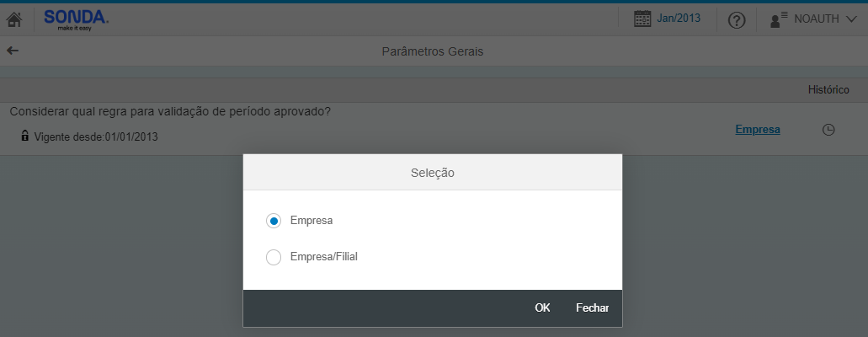Open the Jan/2013 period selector
Image resolution: width=868 pixels, height=337 pixels.
coord(678,19)
